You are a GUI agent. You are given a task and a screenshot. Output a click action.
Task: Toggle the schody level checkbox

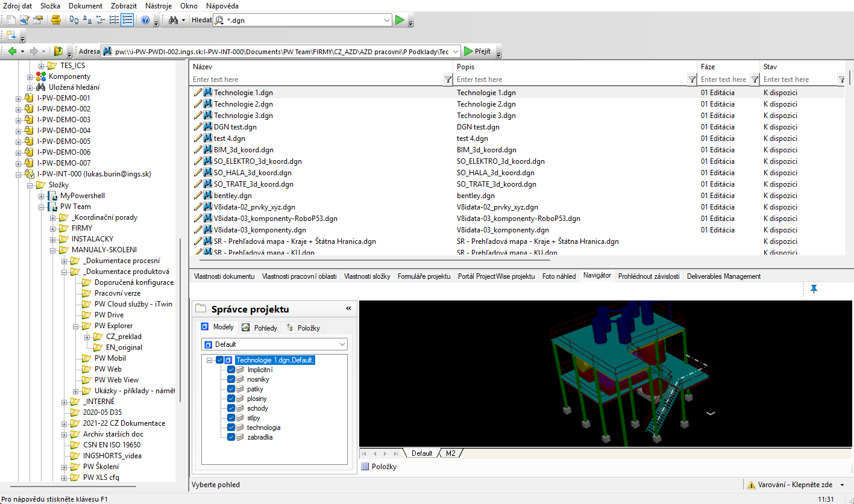[231, 408]
